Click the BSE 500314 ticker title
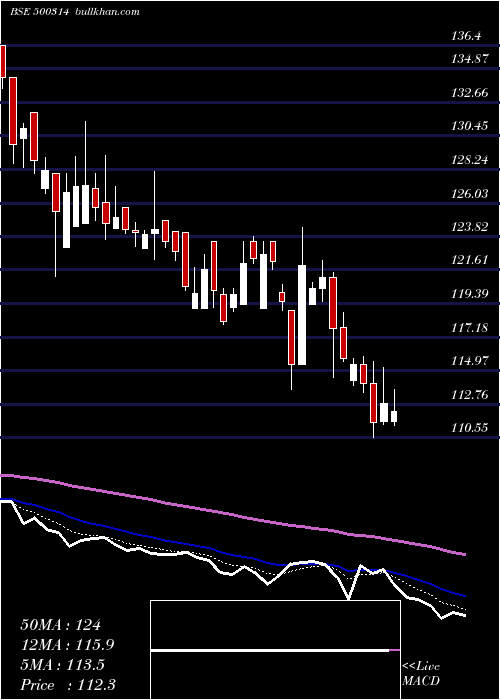 pyautogui.click(x=39, y=12)
